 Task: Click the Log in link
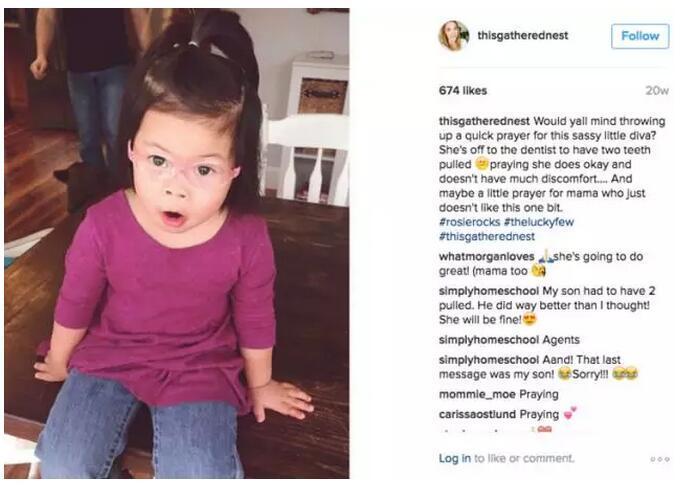pyautogui.click(x=455, y=458)
